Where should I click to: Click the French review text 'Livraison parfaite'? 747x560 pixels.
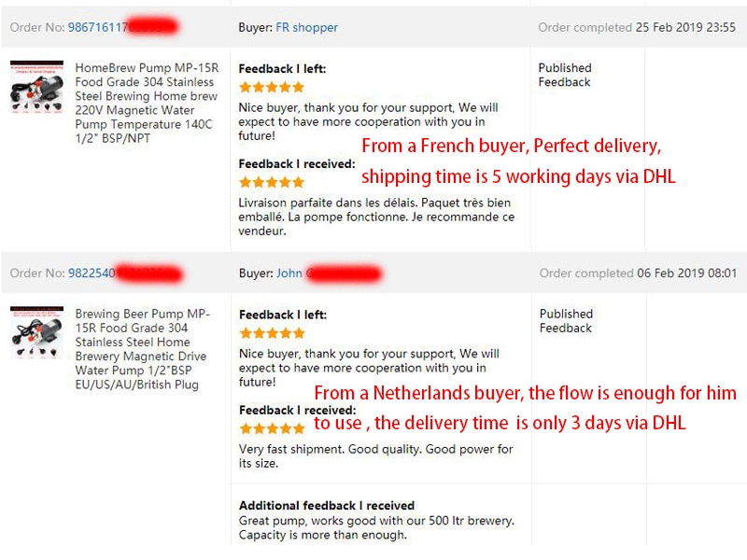[x=376, y=217]
